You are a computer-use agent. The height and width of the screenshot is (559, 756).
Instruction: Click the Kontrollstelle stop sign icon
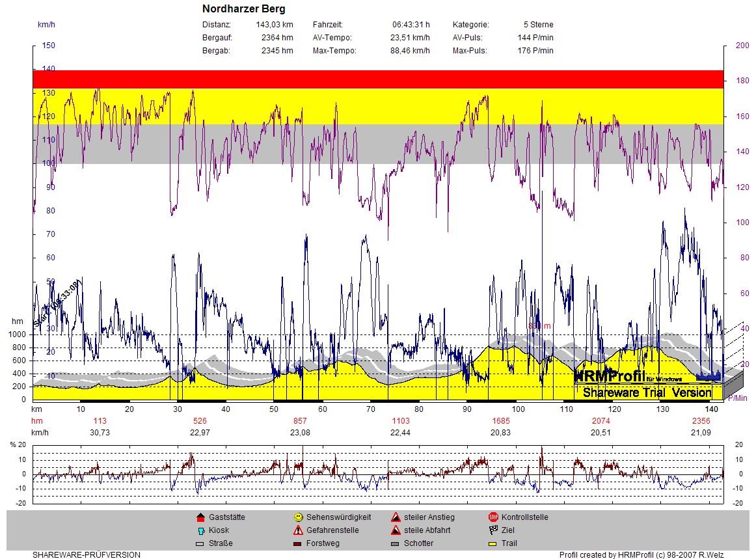pos(493,517)
